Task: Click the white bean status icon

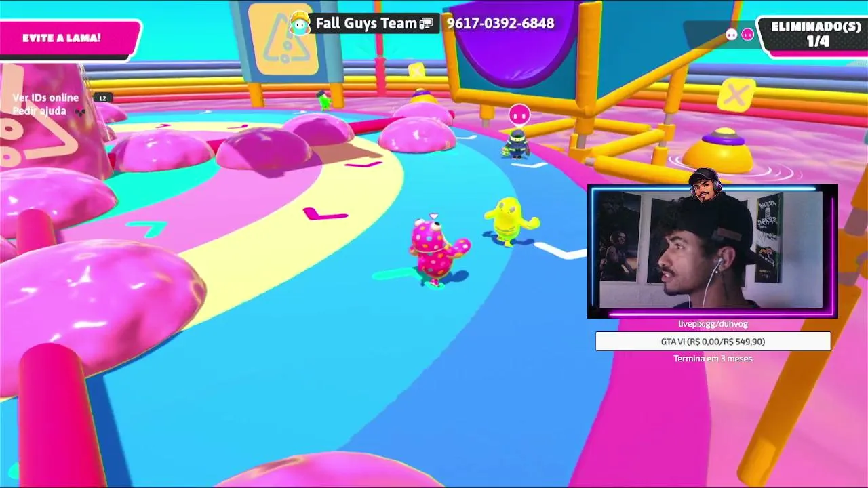Action: click(731, 35)
